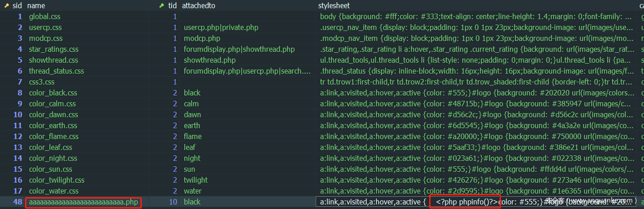Select forumdisplay.php|showthread.php attachedto cell
This screenshot has height=209, width=644.
239,49
